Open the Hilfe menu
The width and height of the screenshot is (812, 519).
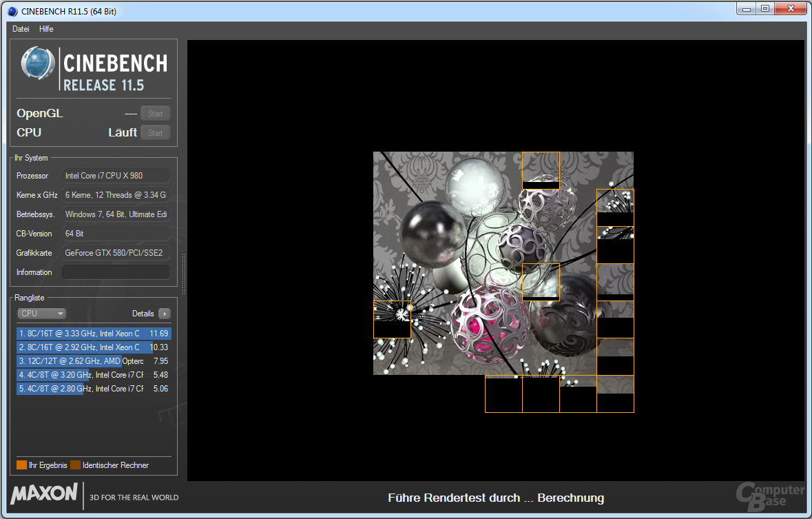pos(46,29)
